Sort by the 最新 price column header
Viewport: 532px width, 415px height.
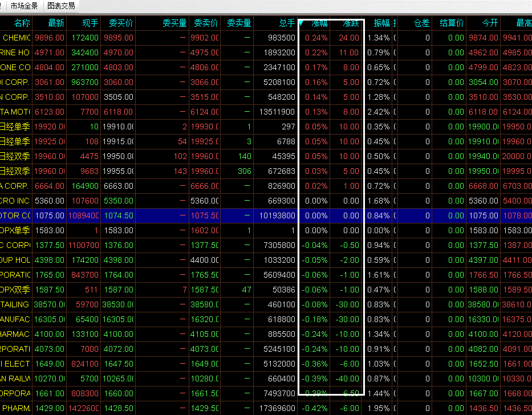click(56, 23)
